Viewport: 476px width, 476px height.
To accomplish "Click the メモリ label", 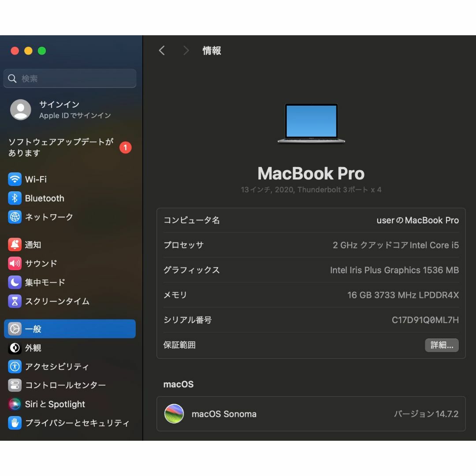I will click(x=175, y=295).
